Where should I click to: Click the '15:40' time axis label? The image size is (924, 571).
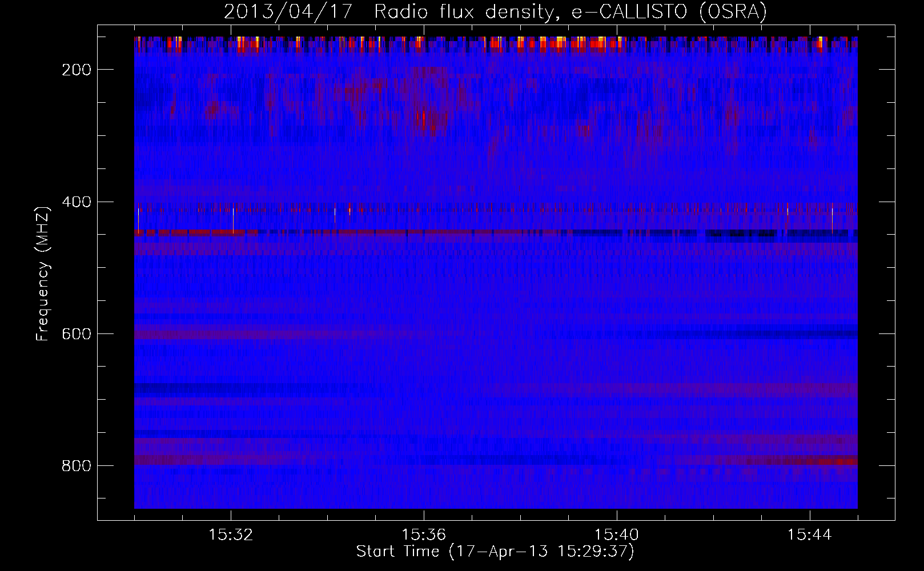(617, 535)
